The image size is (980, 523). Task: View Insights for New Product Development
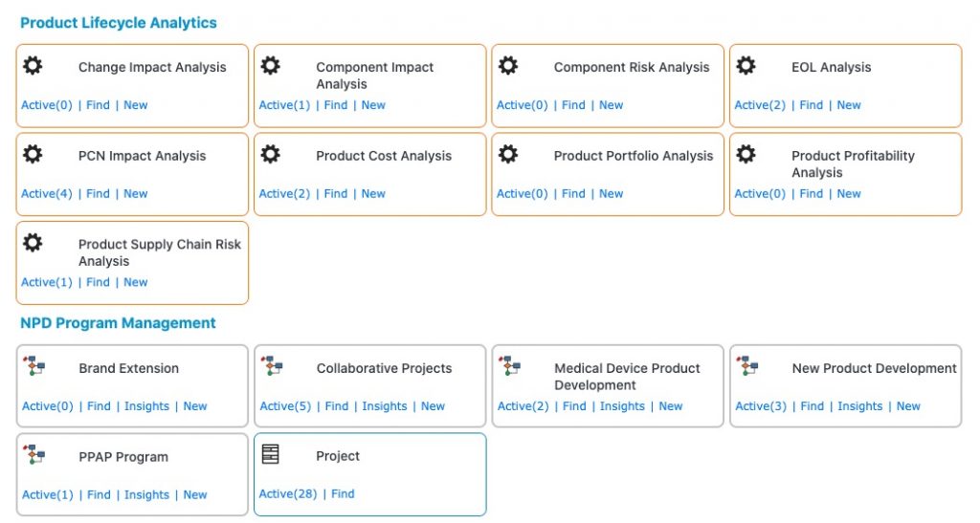859,406
